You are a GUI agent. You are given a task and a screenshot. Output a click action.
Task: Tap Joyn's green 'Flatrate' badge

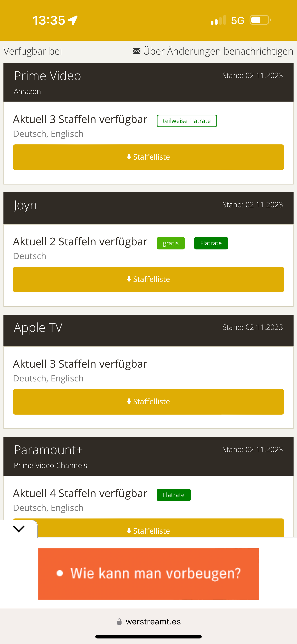point(211,243)
